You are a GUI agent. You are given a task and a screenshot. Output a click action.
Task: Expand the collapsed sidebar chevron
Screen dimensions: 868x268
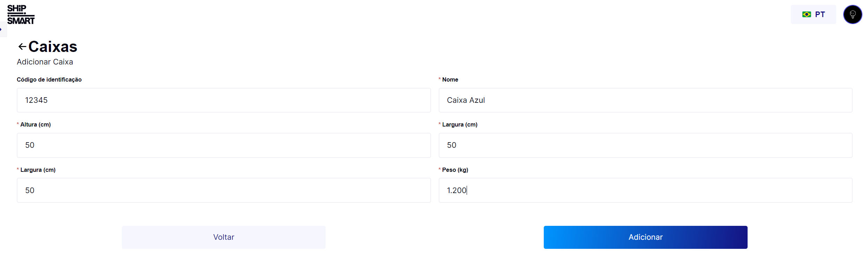[1, 29]
